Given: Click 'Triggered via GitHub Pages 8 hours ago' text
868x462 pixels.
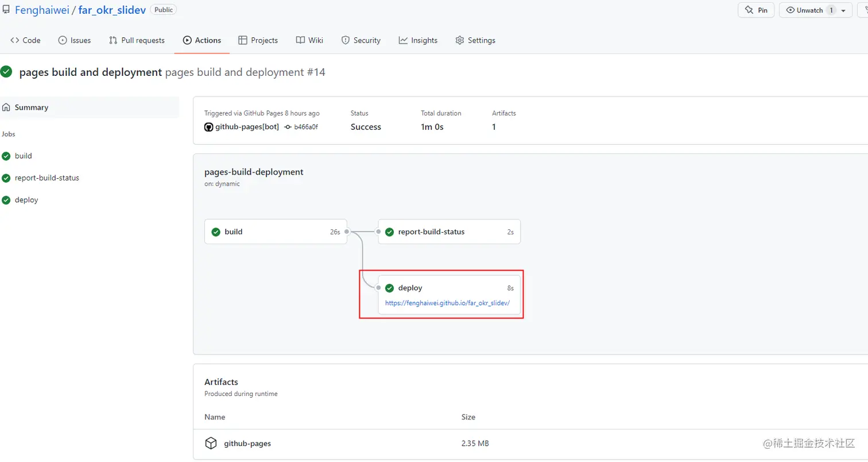Looking at the screenshot, I should 262,113.
